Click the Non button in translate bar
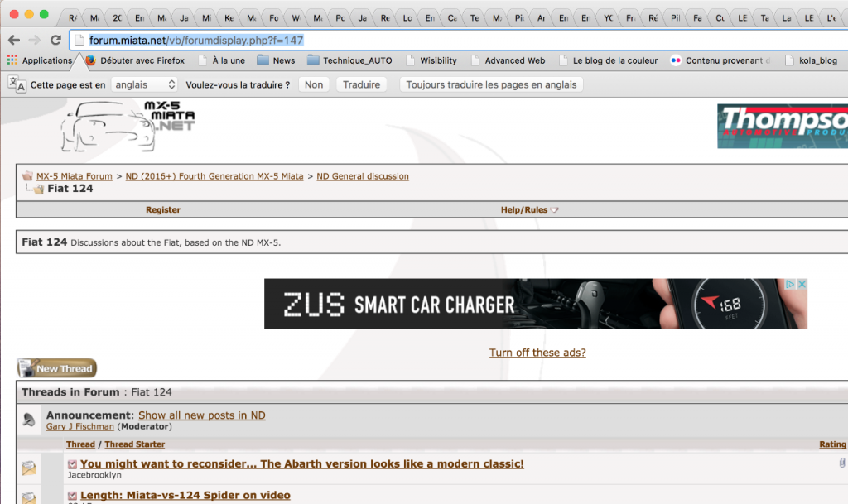Image resolution: width=848 pixels, height=504 pixels. [314, 84]
